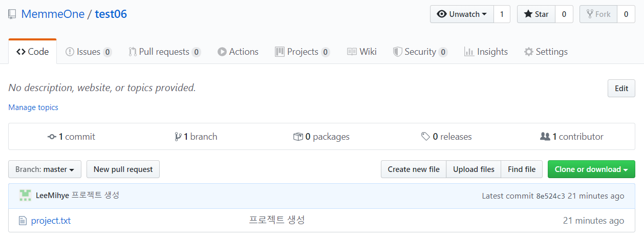
Task: Click Create new file button
Action: coord(414,169)
